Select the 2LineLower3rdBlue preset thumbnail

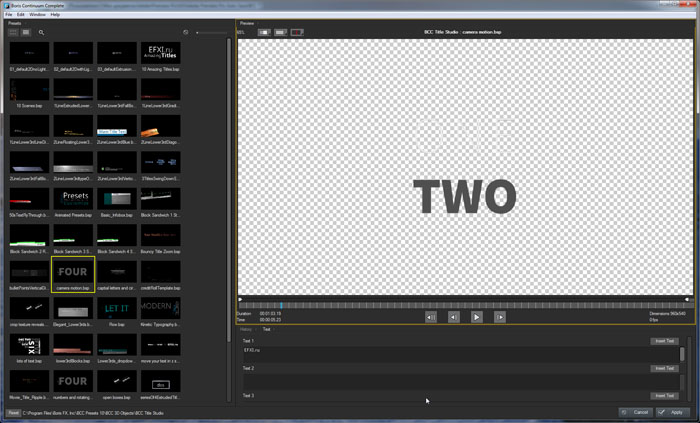[117, 126]
